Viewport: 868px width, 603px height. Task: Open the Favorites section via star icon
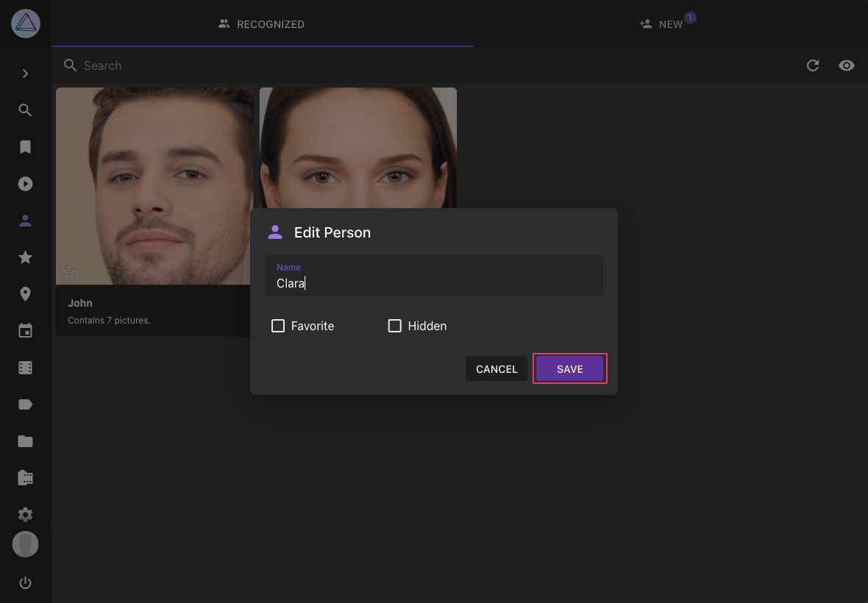[x=25, y=257]
